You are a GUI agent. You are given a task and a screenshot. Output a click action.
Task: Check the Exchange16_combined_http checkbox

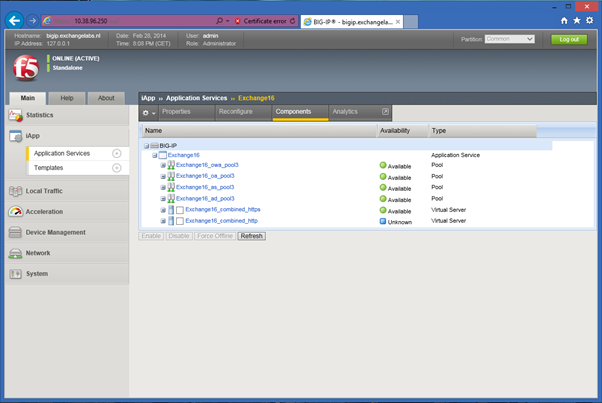(x=180, y=221)
